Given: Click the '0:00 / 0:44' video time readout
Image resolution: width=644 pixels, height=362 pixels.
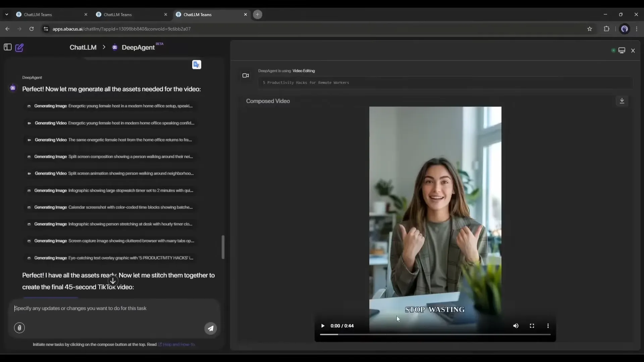Looking at the screenshot, I should pyautogui.click(x=342, y=326).
